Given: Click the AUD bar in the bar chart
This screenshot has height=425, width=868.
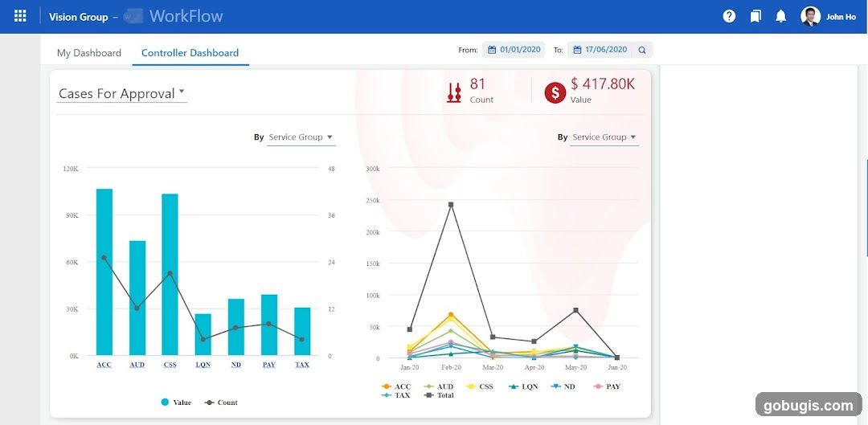Looking at the screenshot, I should [x=137, y=298].
